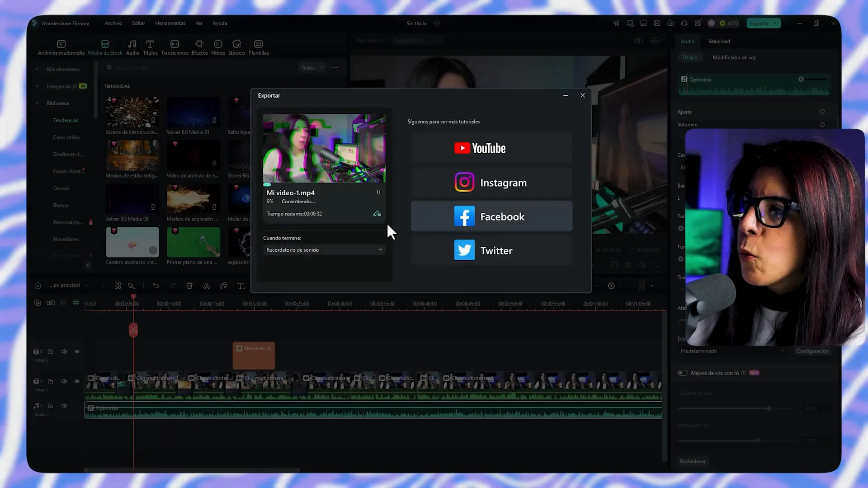Image resolution: width=868 pixels, height=488 pixels.
Task: Click the Configuración button beside Predeterminado
Action: point(812,351)
